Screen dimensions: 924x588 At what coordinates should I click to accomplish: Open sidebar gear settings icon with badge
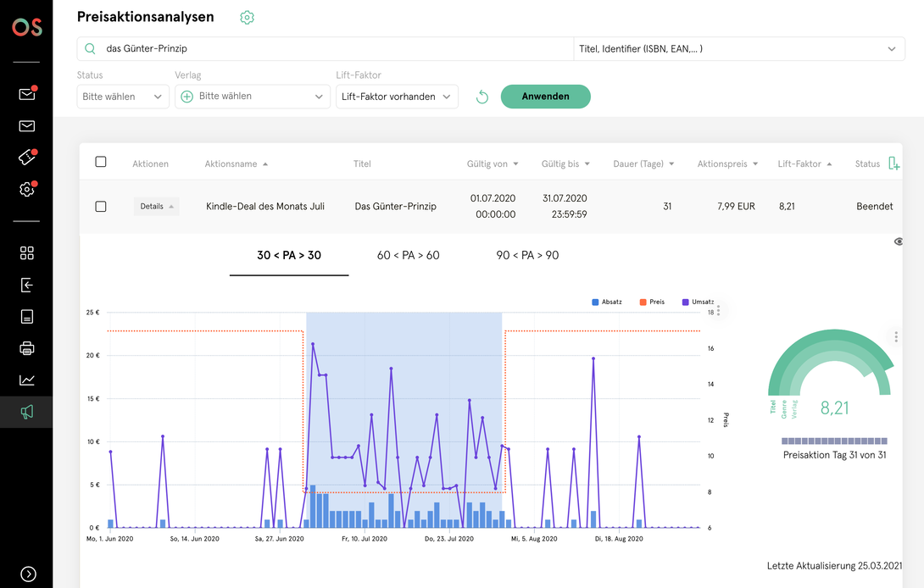[27, 189]
